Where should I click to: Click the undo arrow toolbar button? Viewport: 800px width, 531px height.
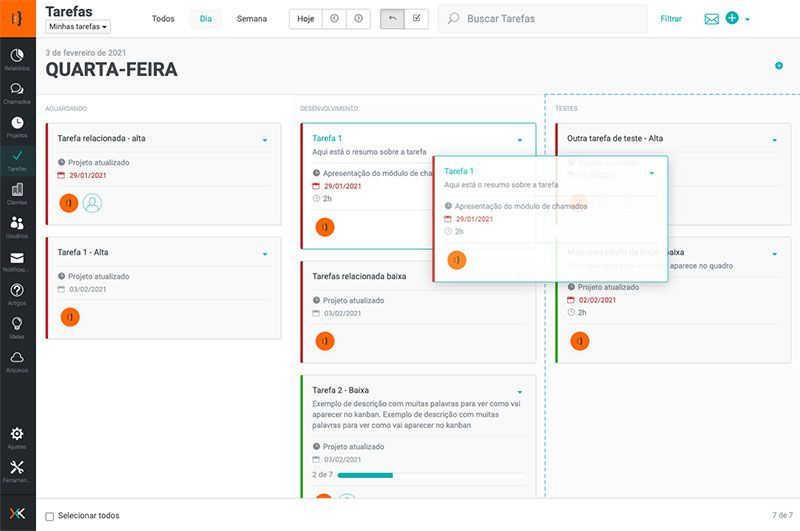[x=392, y=18]
